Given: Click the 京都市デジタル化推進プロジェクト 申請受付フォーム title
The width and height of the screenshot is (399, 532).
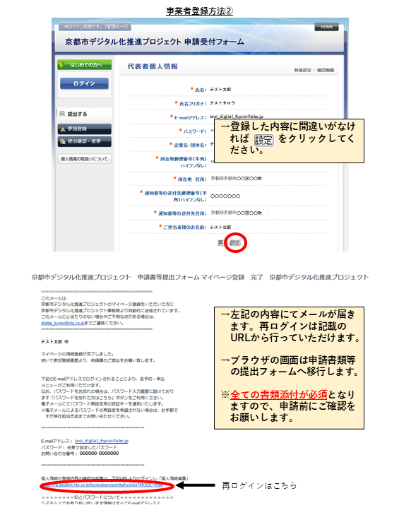Looking at the screenshot, I should (155, 42).
